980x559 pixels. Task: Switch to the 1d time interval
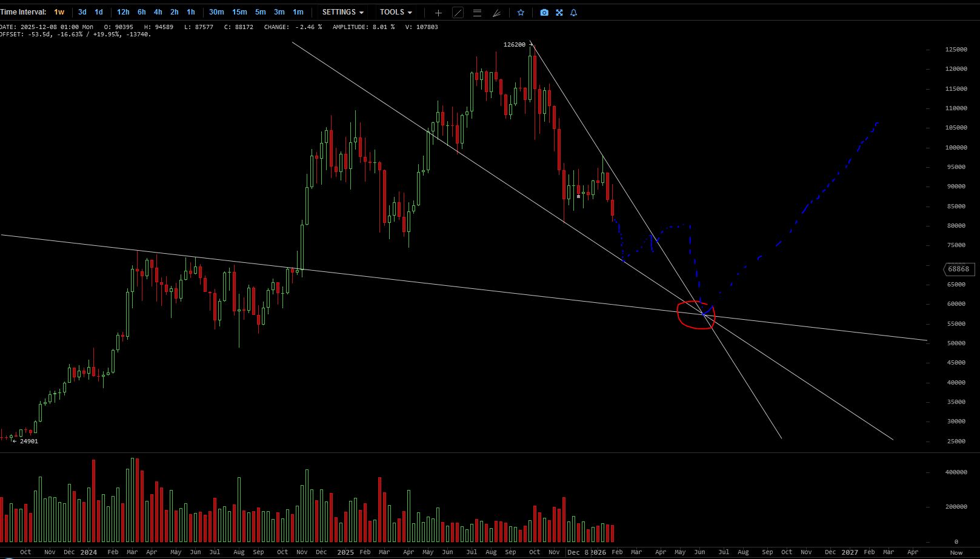point(99,12)
